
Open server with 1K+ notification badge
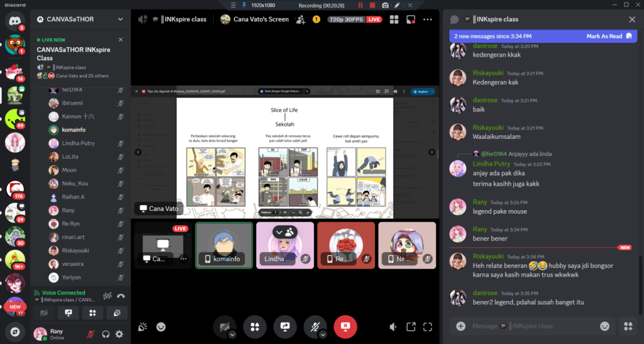coord(15,260)
